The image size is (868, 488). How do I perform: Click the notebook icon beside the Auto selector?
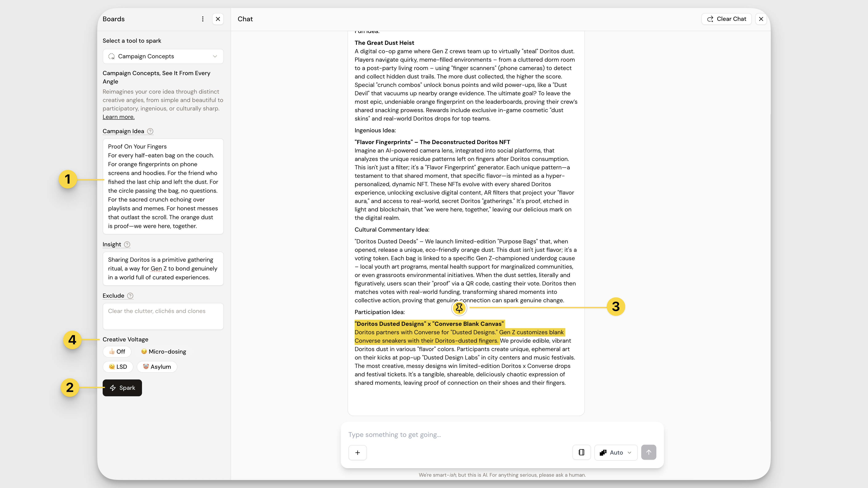click(581, 452)
